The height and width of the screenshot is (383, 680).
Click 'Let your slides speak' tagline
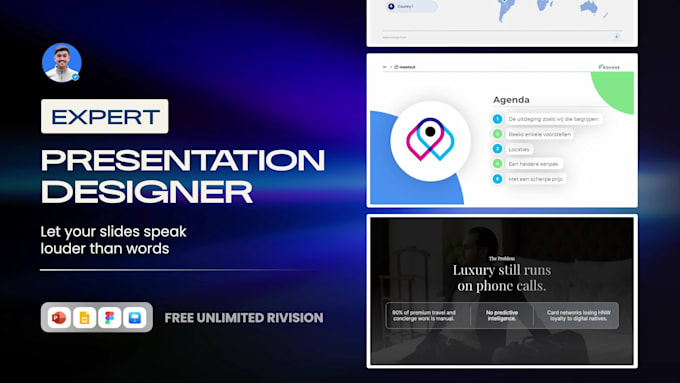coord(113,232)
